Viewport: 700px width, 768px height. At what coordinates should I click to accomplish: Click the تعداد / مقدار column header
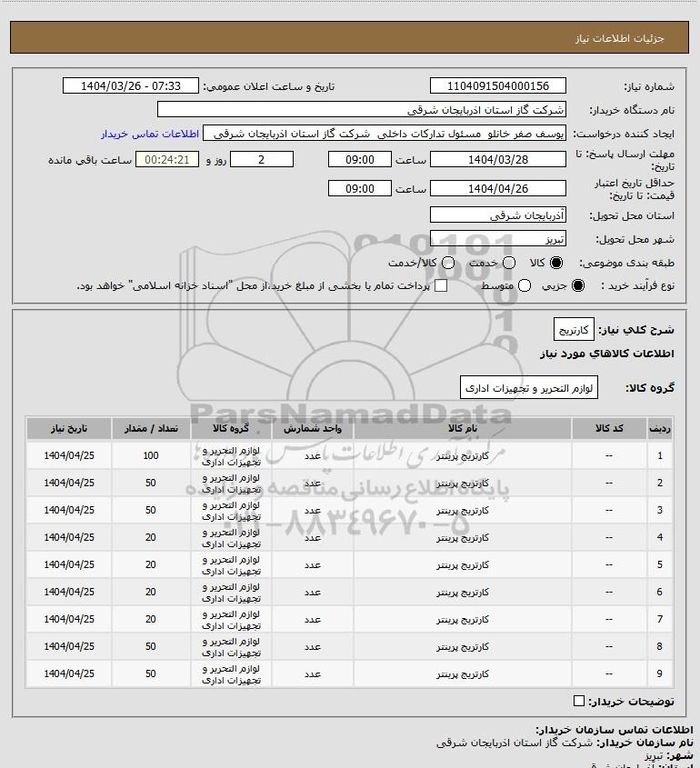click(x=151, y=429)
